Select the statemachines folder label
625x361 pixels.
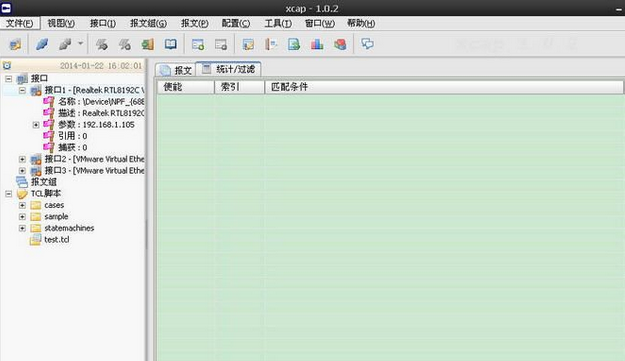point(69,228)
